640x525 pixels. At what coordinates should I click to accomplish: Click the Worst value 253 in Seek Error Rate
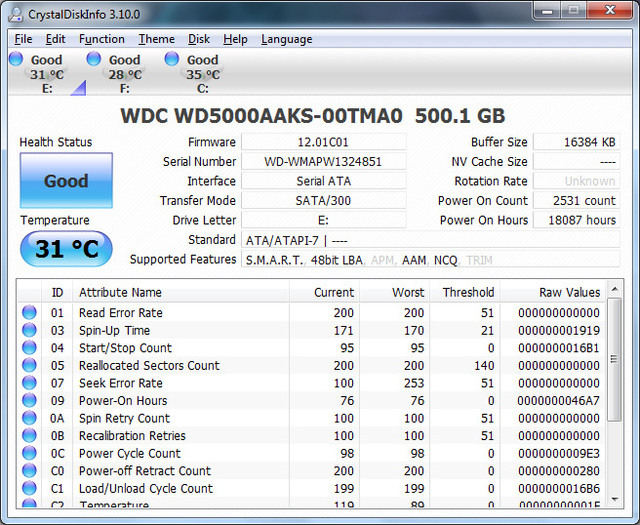point(414,383)
